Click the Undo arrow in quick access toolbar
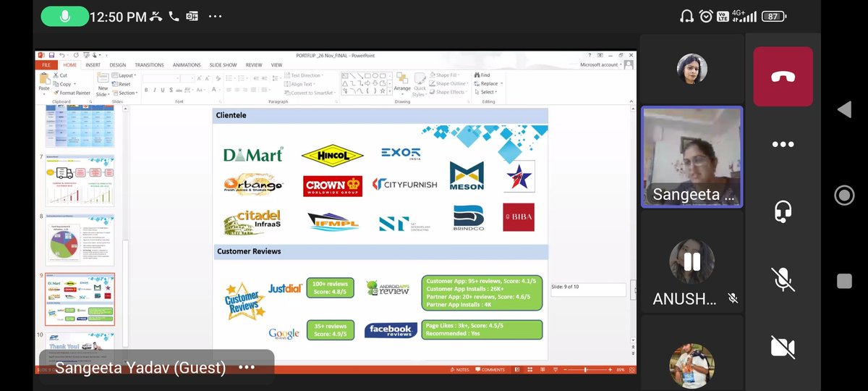Image resolution: width=868 pixels, height=391 pixels. coord(62,55)
